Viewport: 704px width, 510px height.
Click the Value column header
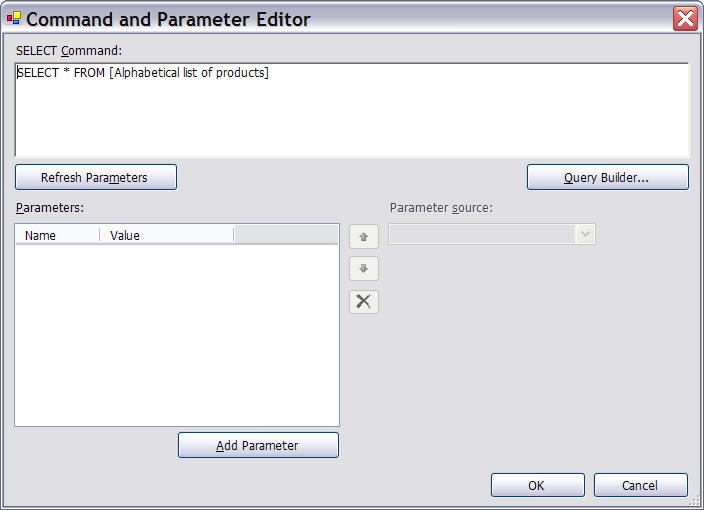coord(166,235)
